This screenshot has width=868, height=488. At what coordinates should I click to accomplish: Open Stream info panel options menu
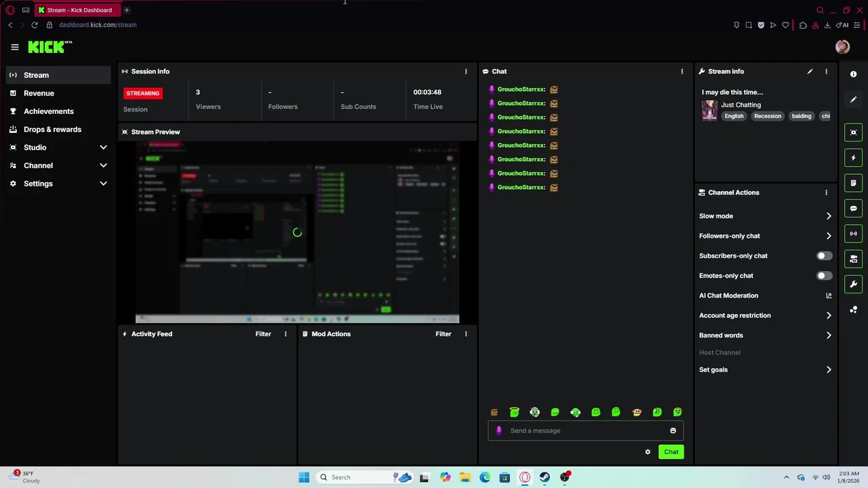click(826, 71)
